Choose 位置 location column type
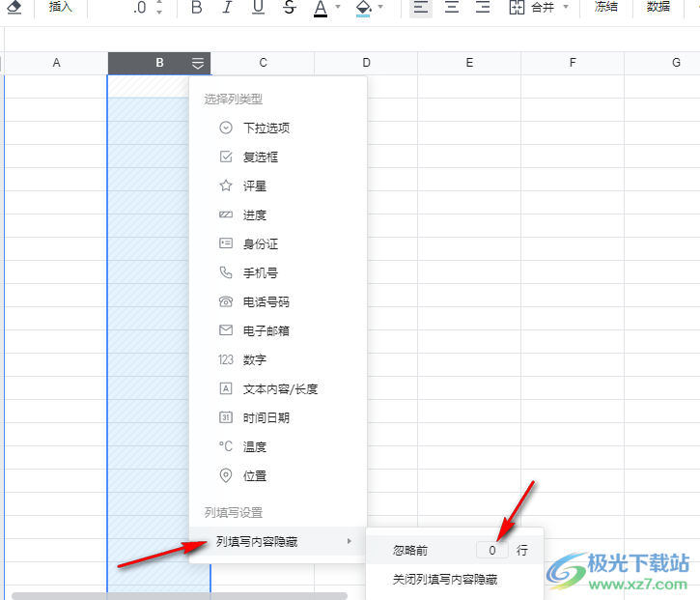The height and width of the screenshot is (600, 700). [278, 475]
